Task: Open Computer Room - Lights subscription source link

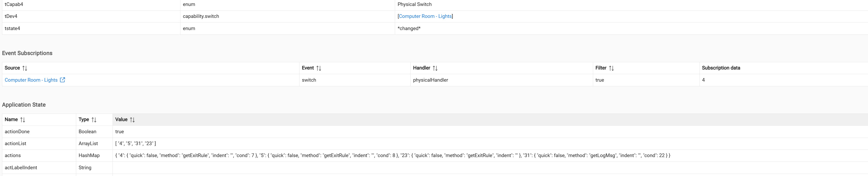Action: (31, 80)
